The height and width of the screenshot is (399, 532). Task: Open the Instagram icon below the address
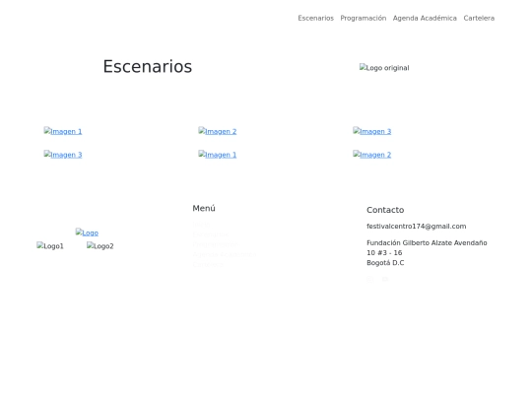pos(369,279)
